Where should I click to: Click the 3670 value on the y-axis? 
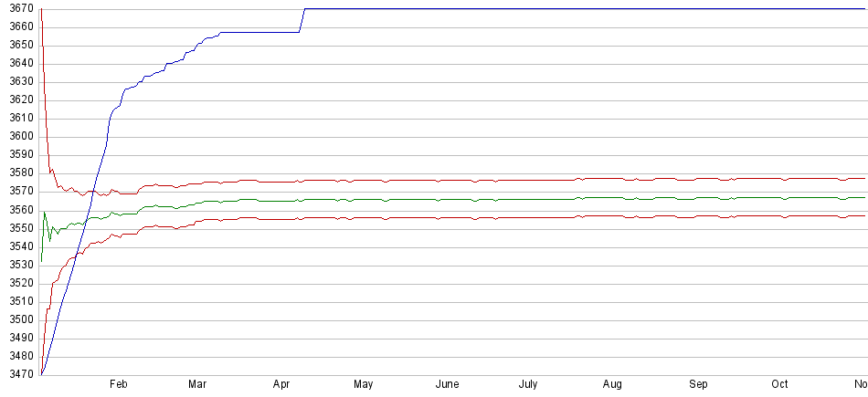click(18, 9)
